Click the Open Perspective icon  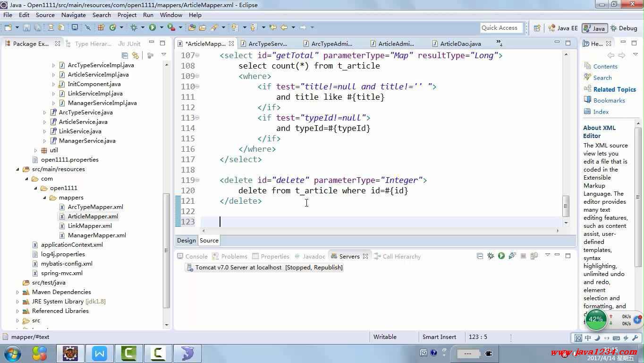[537, 28]
